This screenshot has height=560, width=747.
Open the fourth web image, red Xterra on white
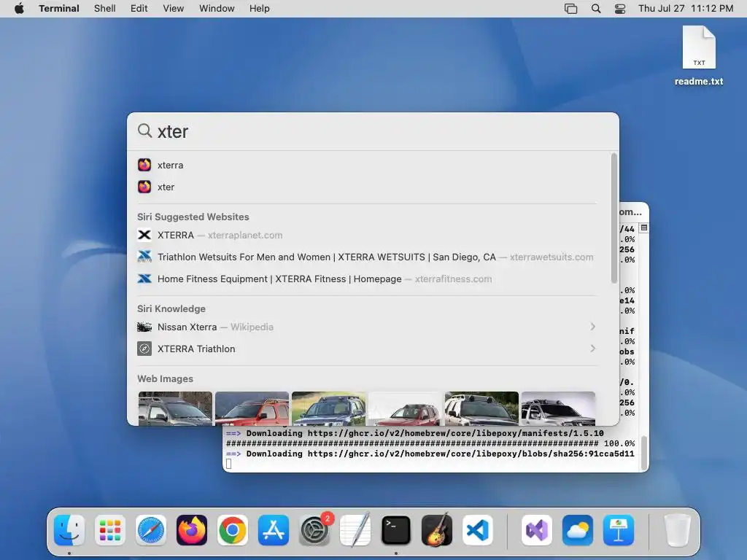tap(405, 408)
